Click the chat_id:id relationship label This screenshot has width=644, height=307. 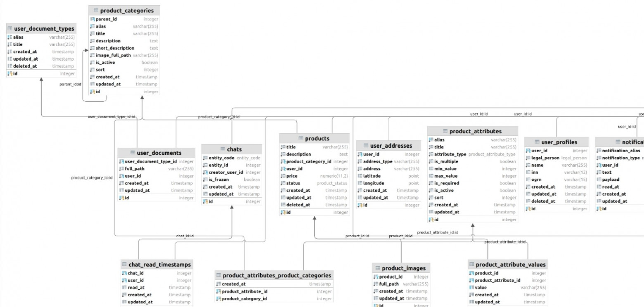[x=185, y=236]
